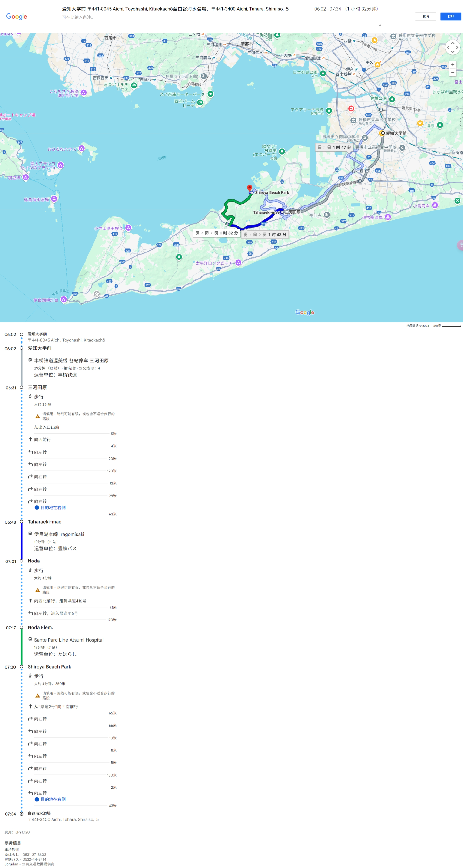463x868 pixels.
Task: Click the 目的地在右侧 note above 白谷海水浴場
Action: (50, 799)
